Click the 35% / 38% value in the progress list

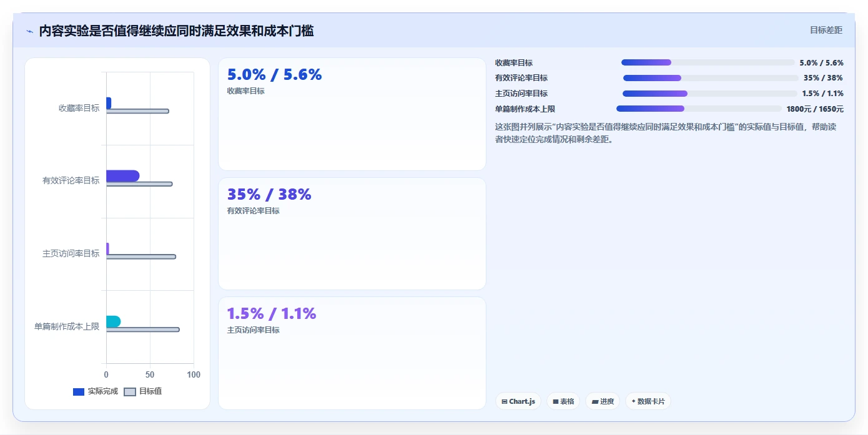[x=823, y=78]
